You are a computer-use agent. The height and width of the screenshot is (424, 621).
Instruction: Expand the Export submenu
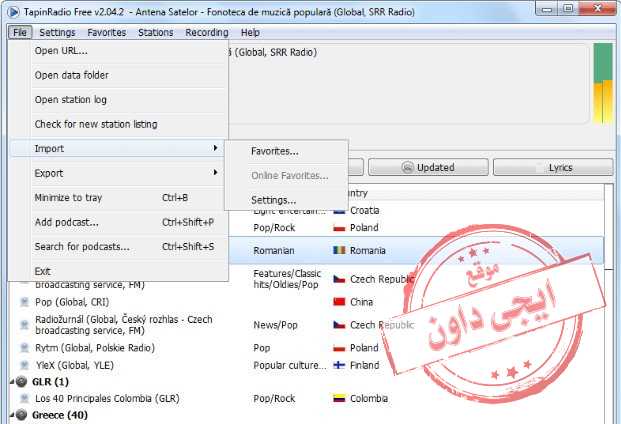click(x=118, y=173)
